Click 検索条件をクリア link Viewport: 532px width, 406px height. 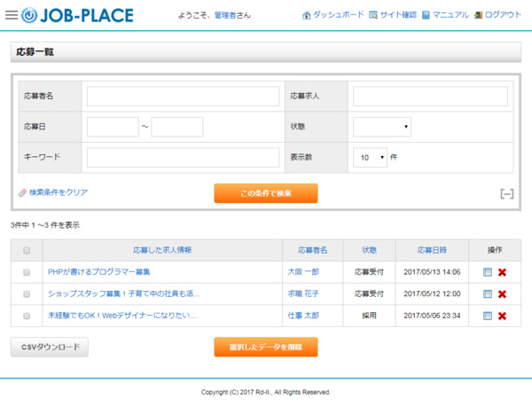pos(53,192)
